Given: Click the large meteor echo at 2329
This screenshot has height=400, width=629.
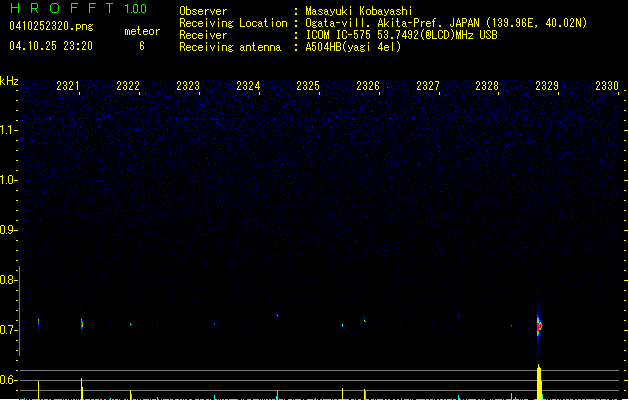Looking at the screenshot, I should coord(539,326).
